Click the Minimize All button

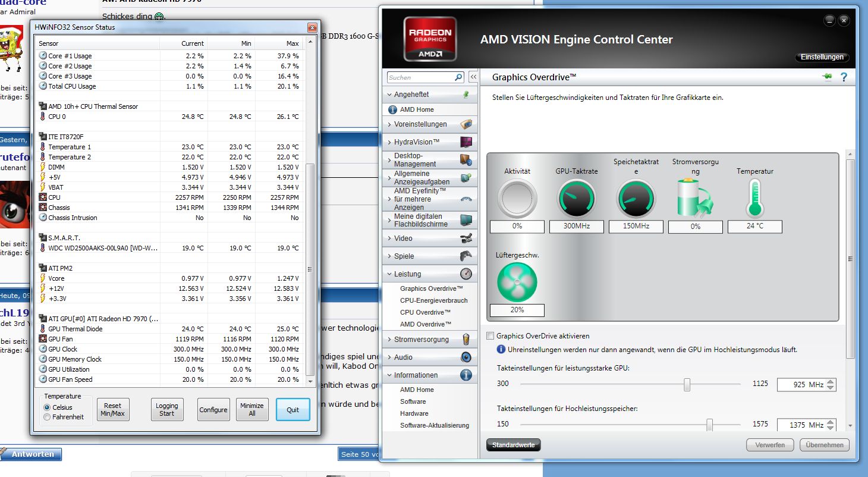tap(252, 410)
